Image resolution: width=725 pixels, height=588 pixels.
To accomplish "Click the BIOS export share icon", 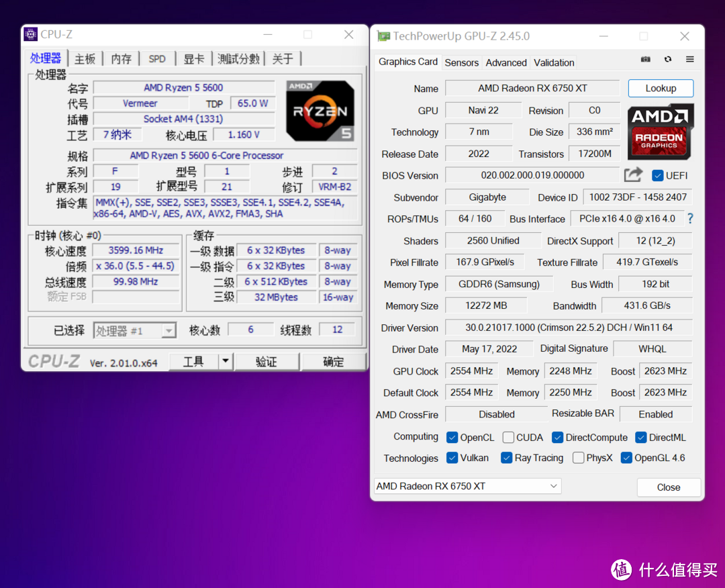I will click(634, 175).
